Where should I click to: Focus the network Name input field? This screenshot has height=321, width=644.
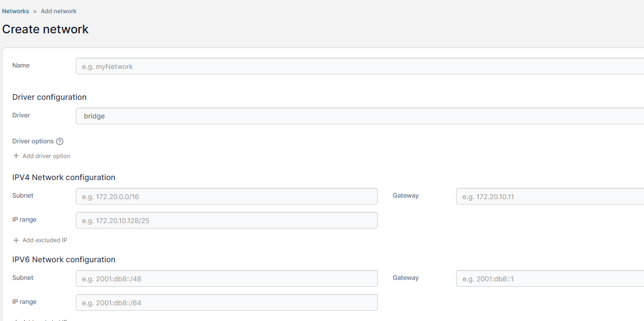pos(360,67)
